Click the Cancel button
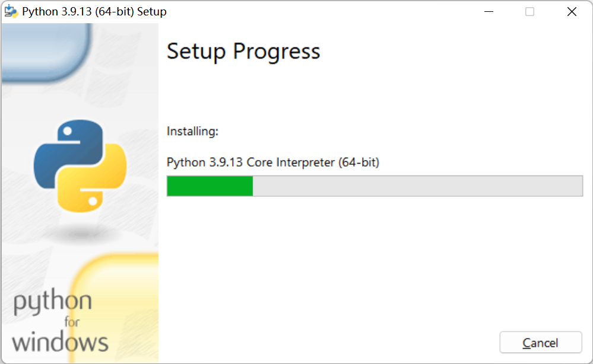 [x=540, y=343]
